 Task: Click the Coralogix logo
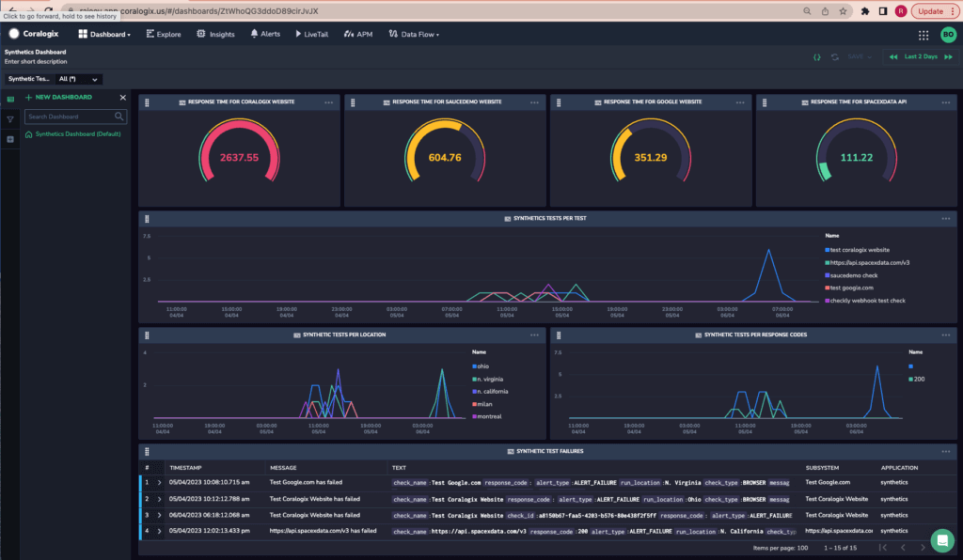click(x=34, y=34)
